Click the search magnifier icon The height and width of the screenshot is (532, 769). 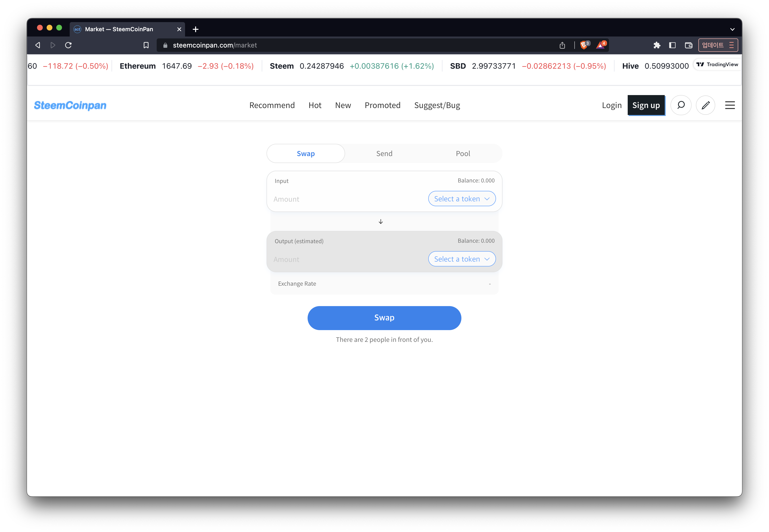pyautogui.click(x=681, y=105)
